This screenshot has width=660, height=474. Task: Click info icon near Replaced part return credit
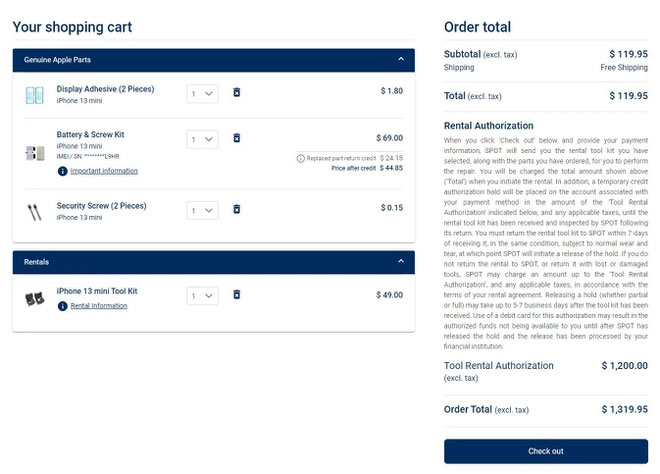(301, 158)
